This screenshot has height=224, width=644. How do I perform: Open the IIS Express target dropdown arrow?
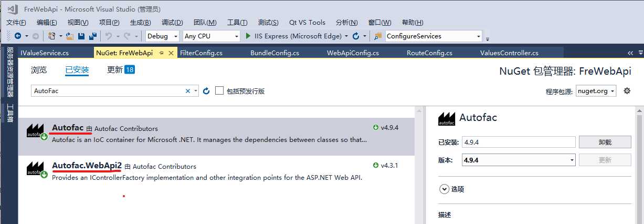(346, 36)
